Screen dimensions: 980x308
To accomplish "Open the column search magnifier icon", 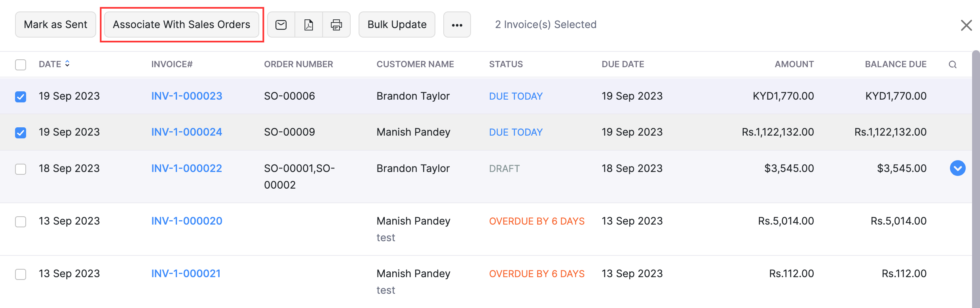I will 953,64.
